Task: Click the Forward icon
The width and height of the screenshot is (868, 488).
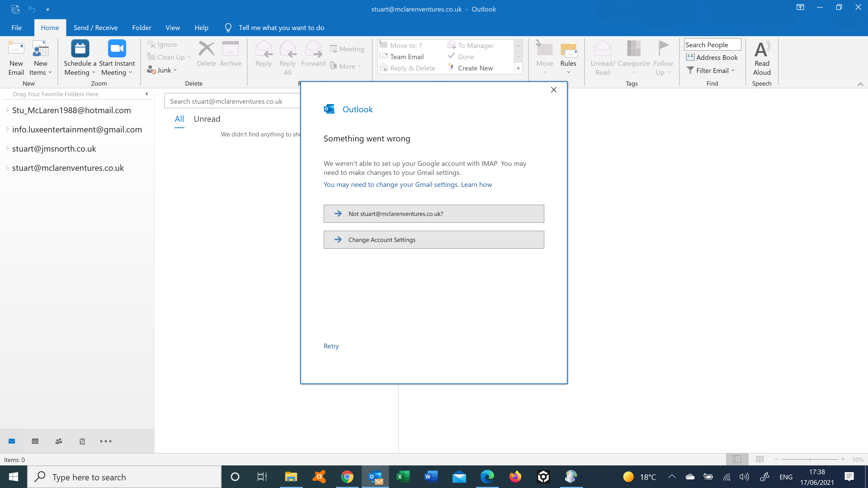Action: tap(313, 54)
